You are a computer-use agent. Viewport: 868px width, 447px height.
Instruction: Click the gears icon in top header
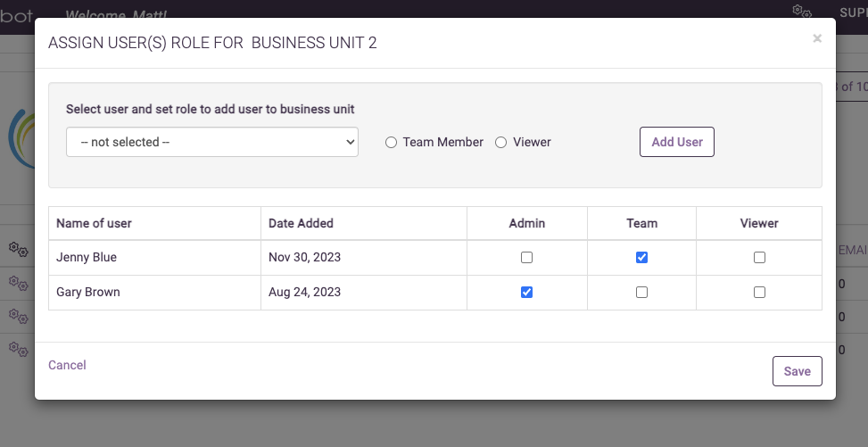[802, 11]
